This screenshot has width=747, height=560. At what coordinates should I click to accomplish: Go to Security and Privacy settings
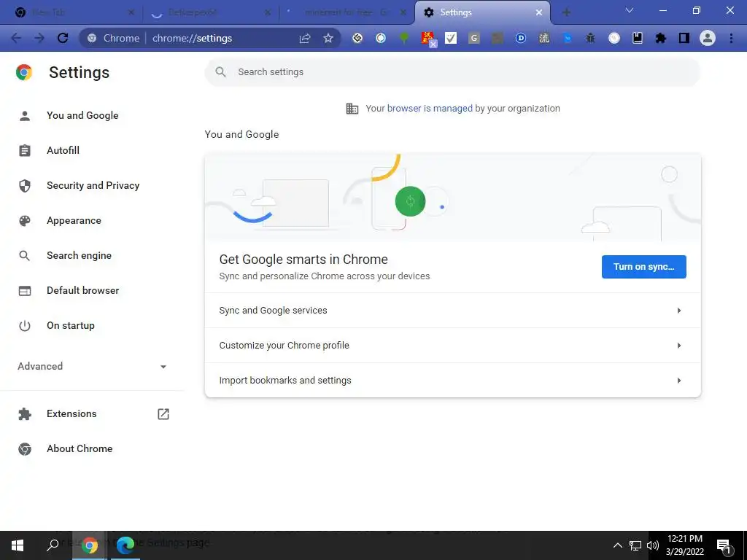tap(93, 185)
